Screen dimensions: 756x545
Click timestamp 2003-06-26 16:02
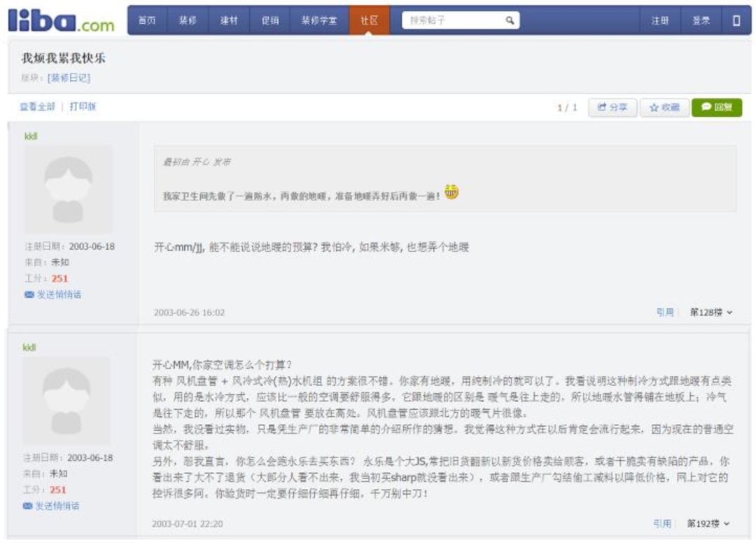(x=189, y=312)
